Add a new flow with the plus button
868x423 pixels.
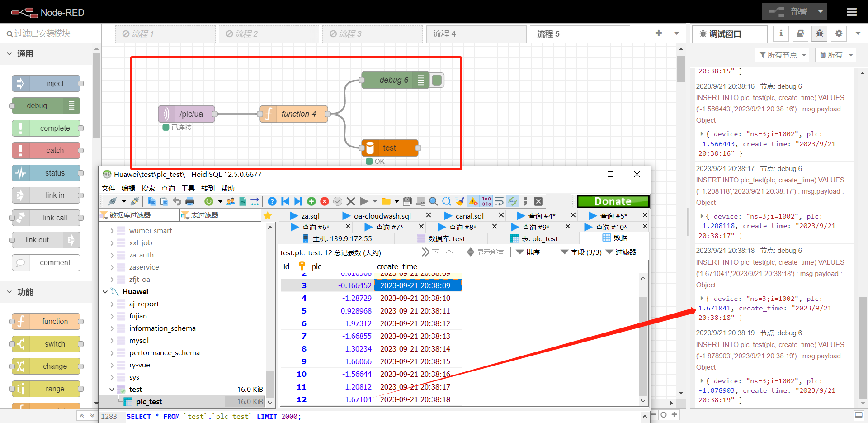[x=659, y=33]
